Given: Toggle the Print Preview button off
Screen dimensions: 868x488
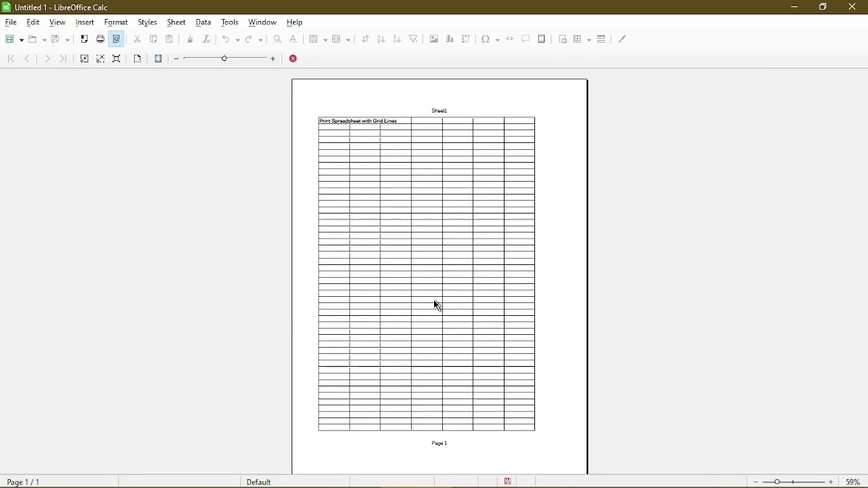Looking at the screenshot, I should click(x=117, y=39).
